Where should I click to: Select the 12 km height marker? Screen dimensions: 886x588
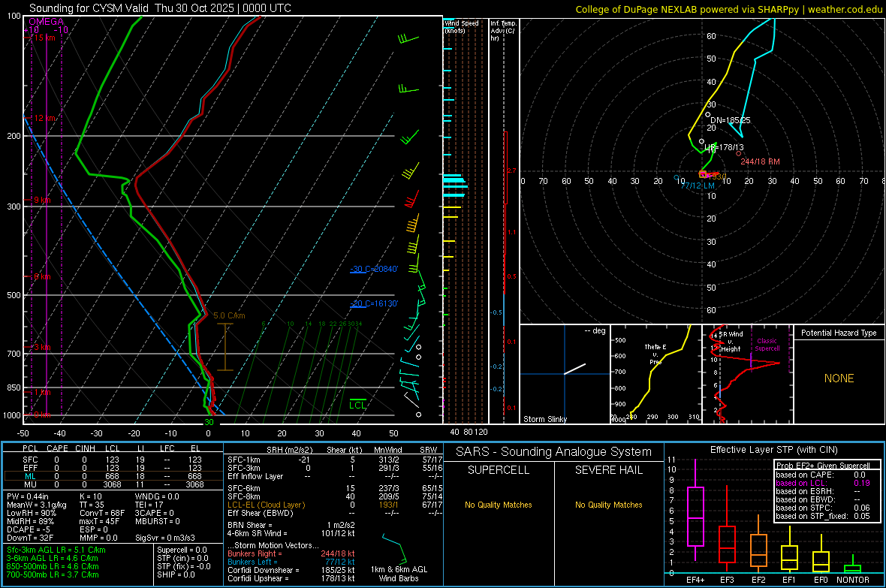pos(44,118)
